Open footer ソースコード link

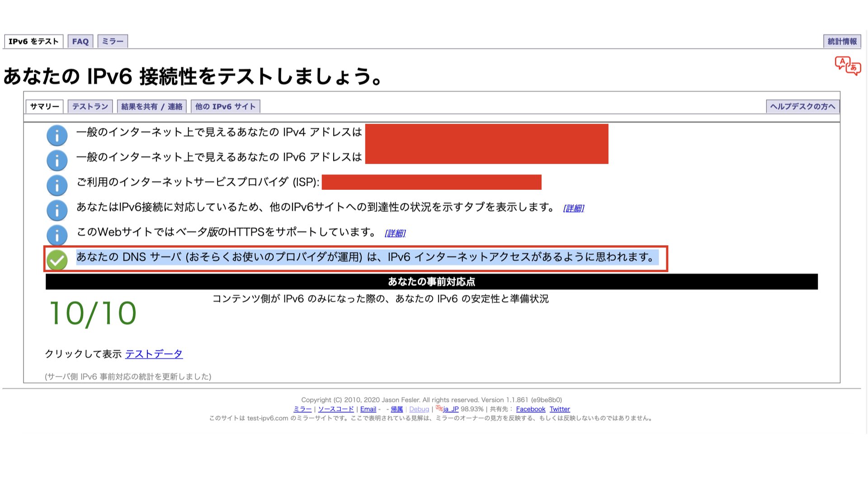point(336,409)
